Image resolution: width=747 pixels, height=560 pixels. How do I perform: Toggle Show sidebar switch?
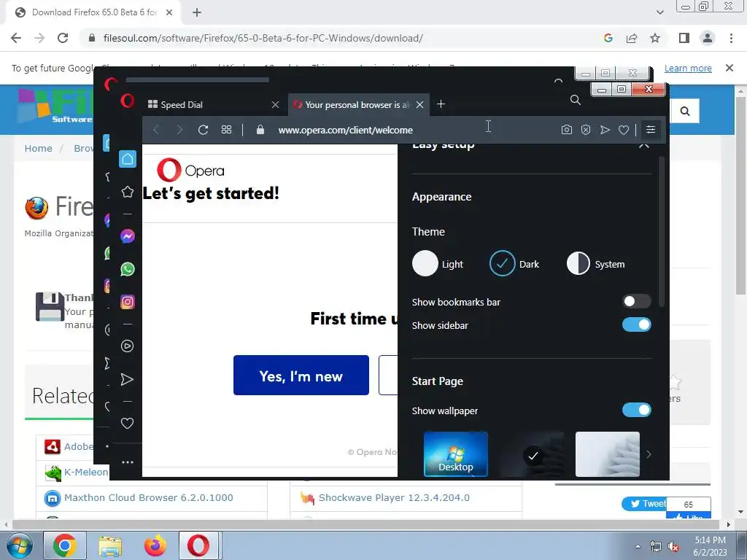(636, 324)
